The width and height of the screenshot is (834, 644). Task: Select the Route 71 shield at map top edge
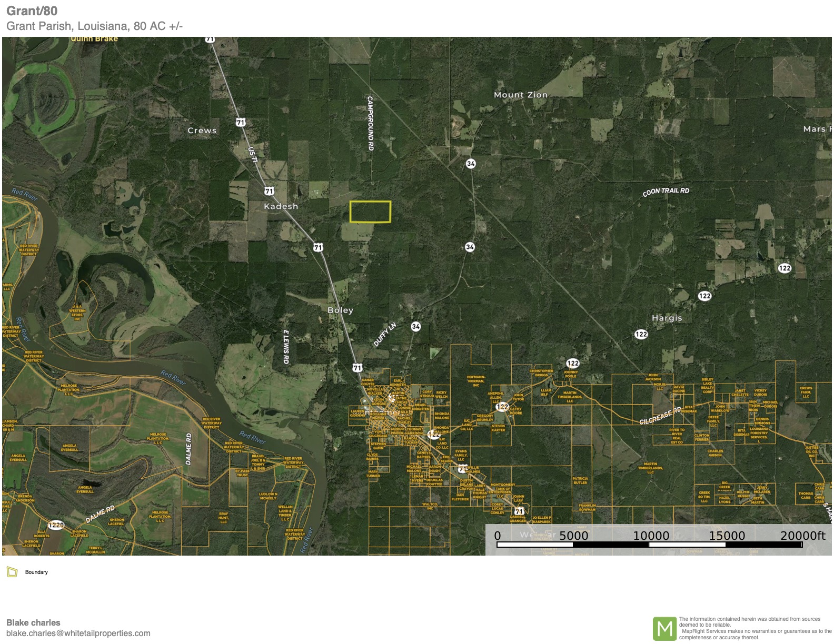click(x=210, y=40)
